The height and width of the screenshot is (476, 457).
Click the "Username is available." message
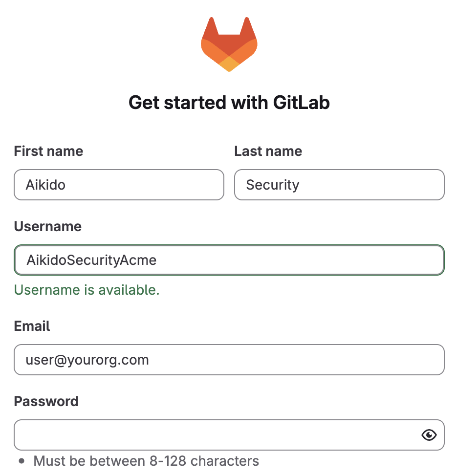[87, 290]
